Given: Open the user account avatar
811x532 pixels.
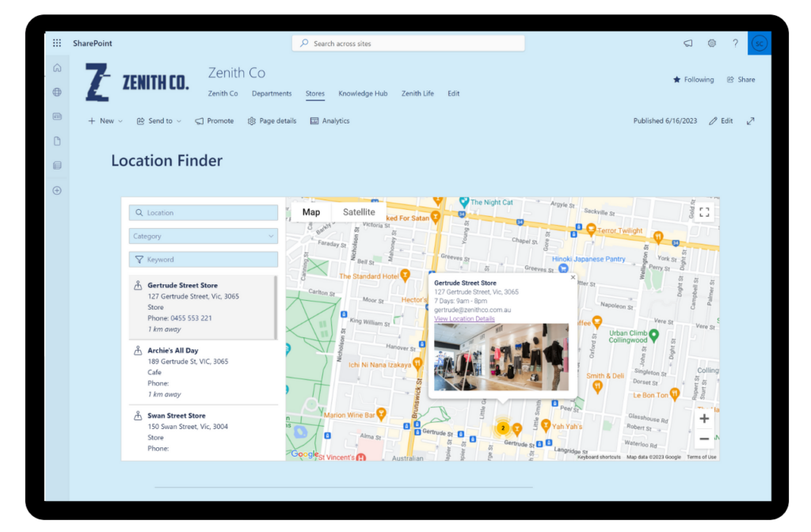Looking at the screenshot, I should [x=759, y=44].
